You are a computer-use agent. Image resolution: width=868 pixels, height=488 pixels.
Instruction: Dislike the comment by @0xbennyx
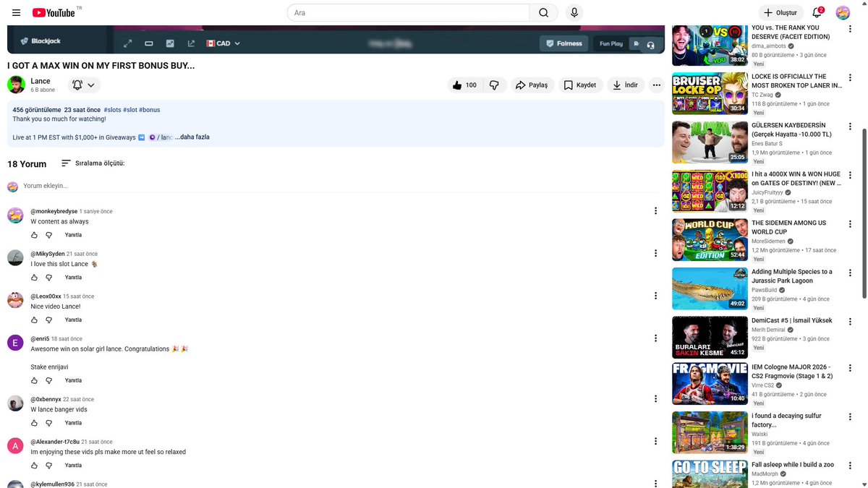(x=49, y=423)
